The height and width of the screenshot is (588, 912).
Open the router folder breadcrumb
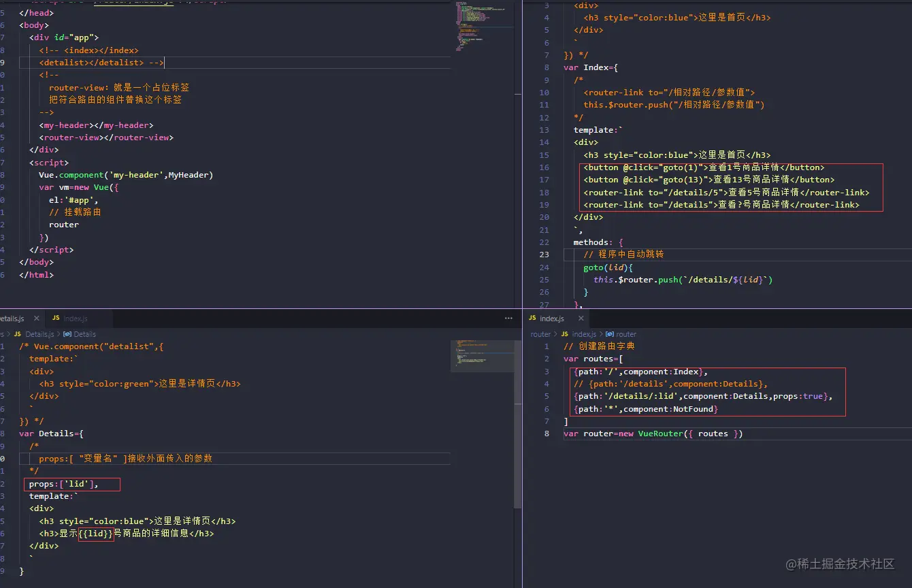[x=540, y=334]
